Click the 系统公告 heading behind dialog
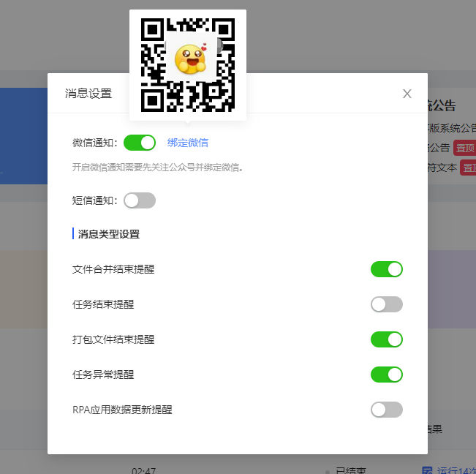Image resolution: width=476 pixels, height=474 pixels. (442, 105)
